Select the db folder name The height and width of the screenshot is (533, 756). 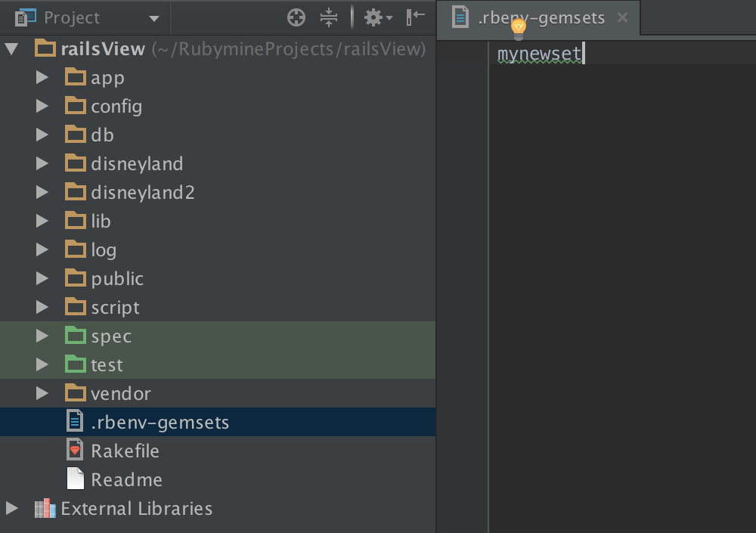click(102, 135)
